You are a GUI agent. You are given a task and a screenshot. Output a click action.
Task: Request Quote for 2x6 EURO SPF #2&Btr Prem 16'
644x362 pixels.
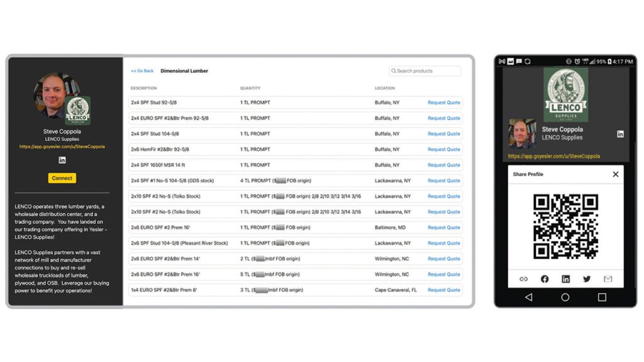click(443, 274)
